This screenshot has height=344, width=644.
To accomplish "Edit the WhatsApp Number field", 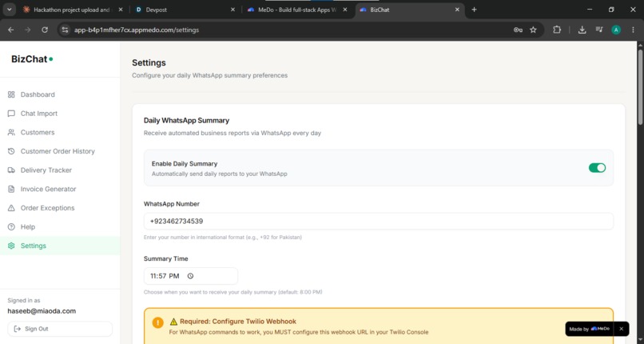I will coord(378,221).
